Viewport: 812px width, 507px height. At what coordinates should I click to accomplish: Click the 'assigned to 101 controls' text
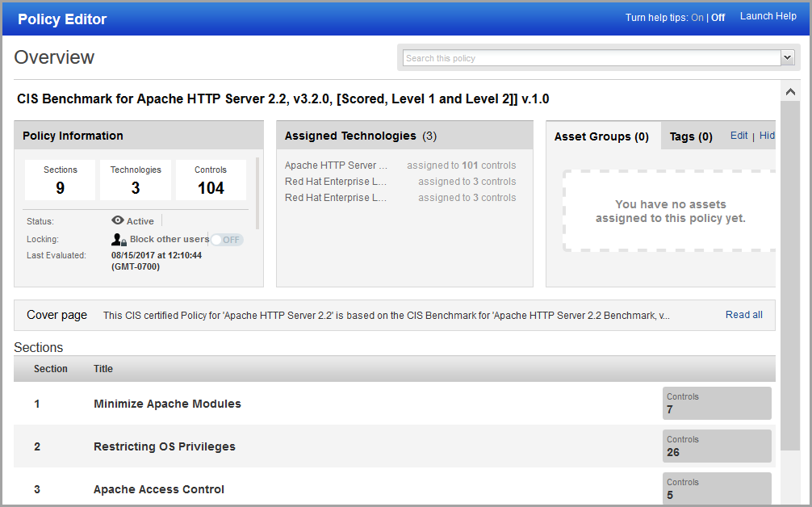pos(462,166)
